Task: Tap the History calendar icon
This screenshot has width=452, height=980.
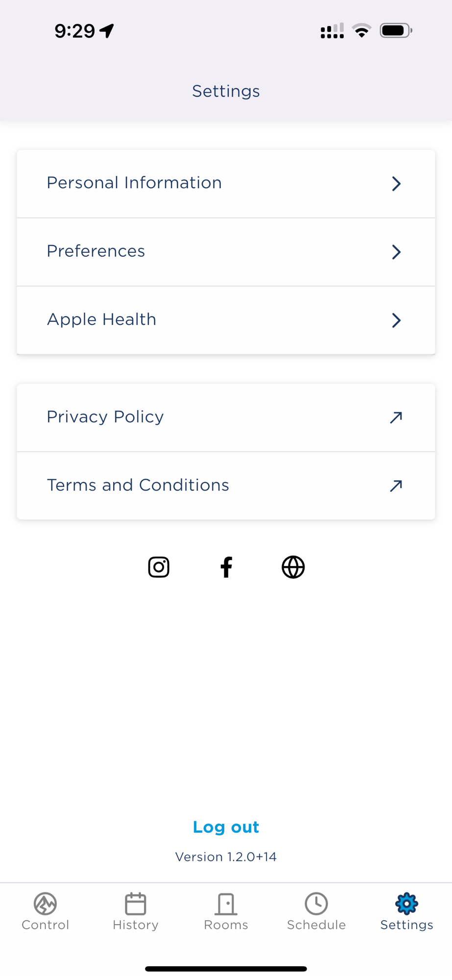Action: [136, 904]
